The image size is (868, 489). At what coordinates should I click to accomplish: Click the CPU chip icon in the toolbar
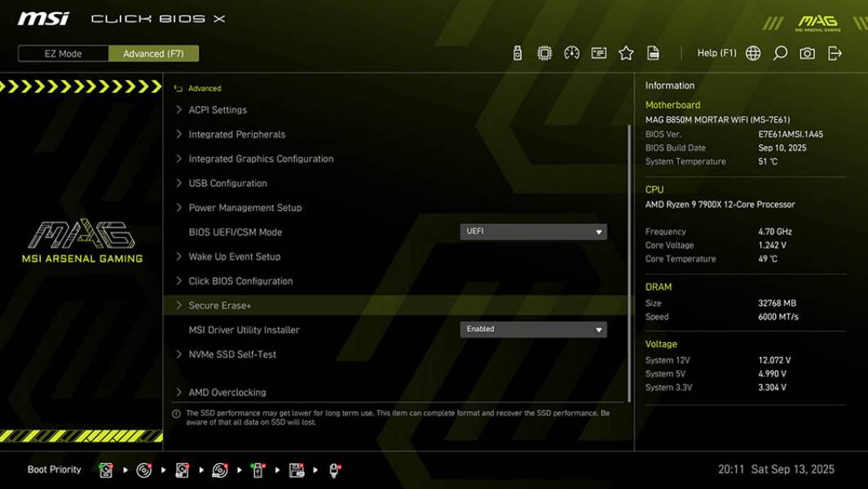tap(543, 52)
